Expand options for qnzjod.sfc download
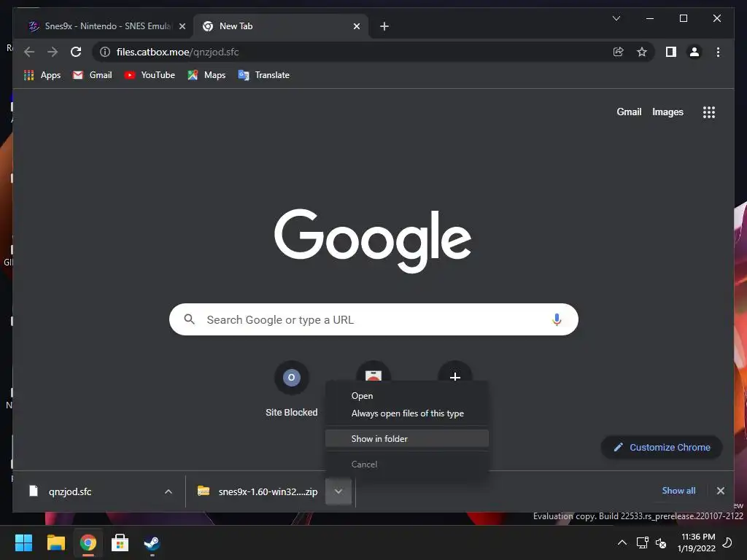The height and width of the screenshot is (560, 747). [169, 491]
